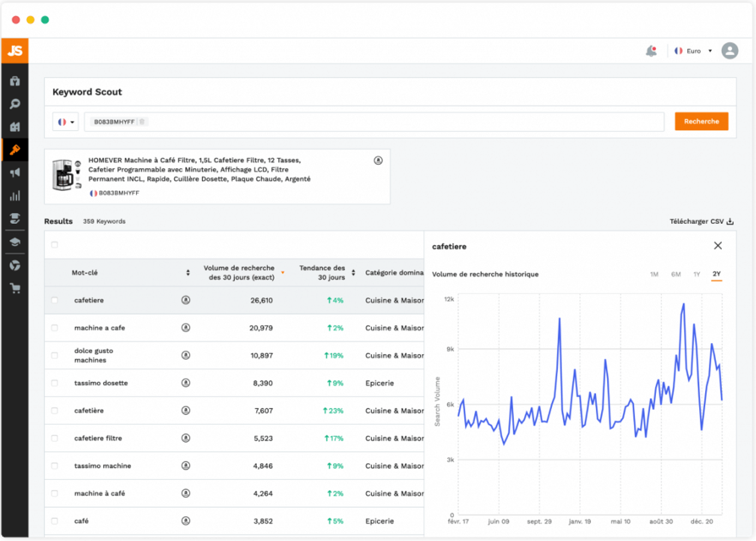The image size is (756, 541).
Task: Open the marketplace flag dropdown
Action: (65, 122)
